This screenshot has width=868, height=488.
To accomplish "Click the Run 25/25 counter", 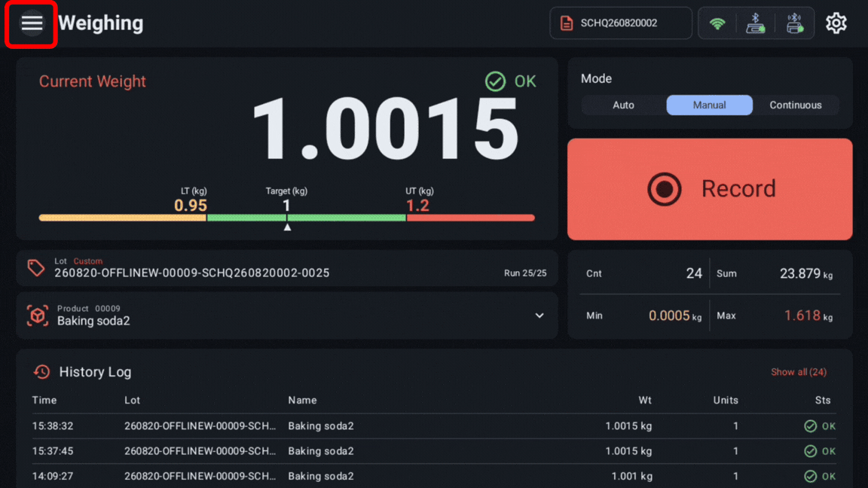I will pyautogui.click(x=524, y=273).
